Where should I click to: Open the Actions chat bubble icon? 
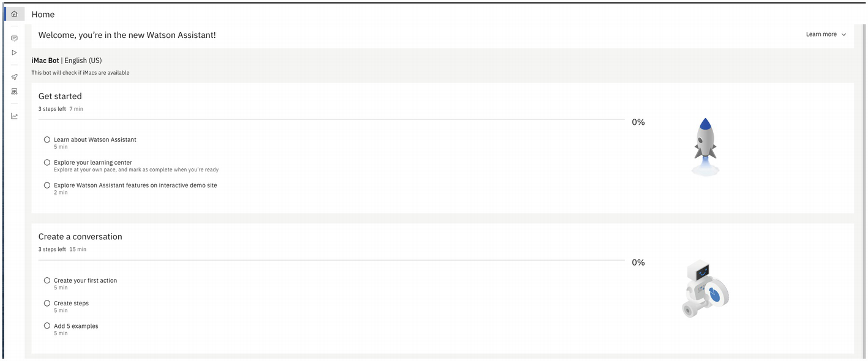(x=14, y=38)
